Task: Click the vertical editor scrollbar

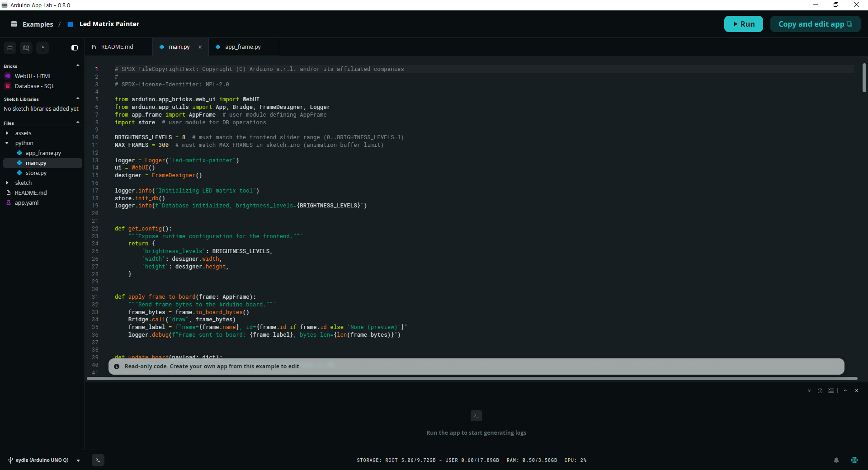Action: coord(864,78)
